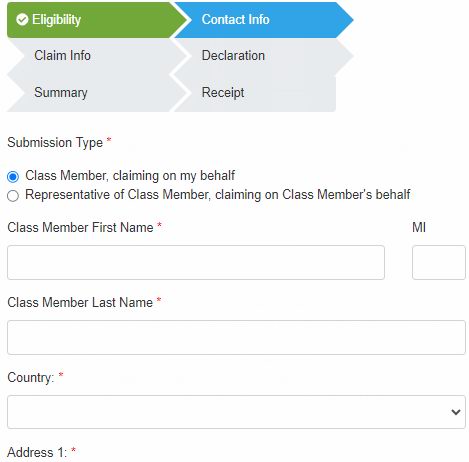Image resolution: width=469 pixels, height=462 pixels.
Task: Open the Summary step
Action: click(x=97, y=93)
